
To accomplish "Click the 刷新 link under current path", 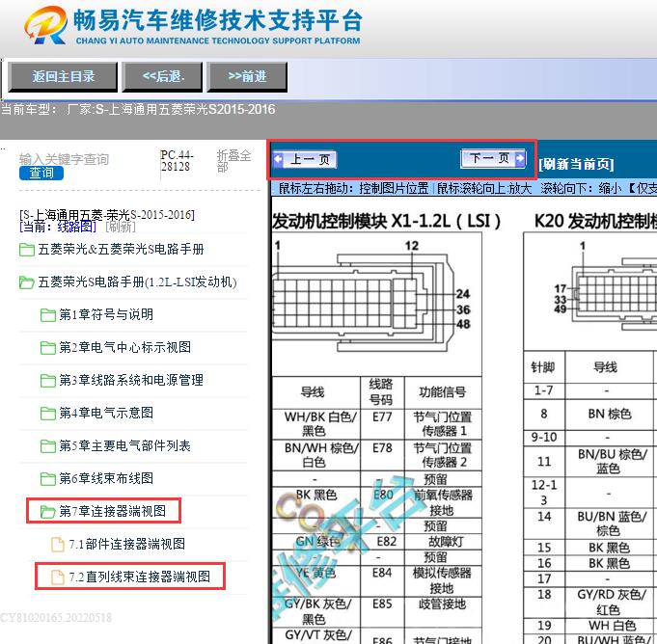I will tap(121, 227).
